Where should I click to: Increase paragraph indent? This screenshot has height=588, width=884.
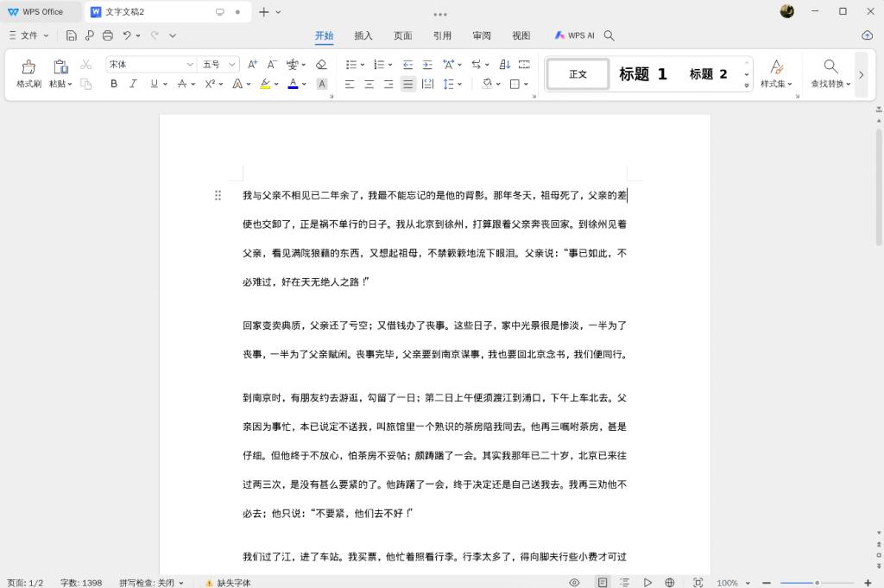point(427,64)
